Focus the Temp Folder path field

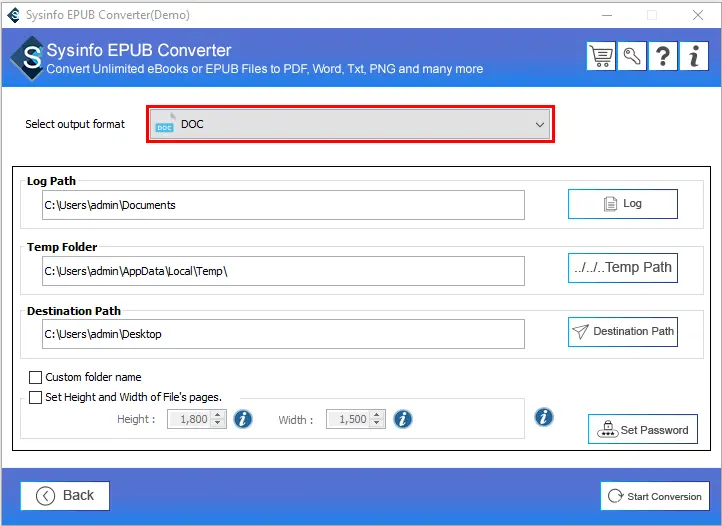283,271
